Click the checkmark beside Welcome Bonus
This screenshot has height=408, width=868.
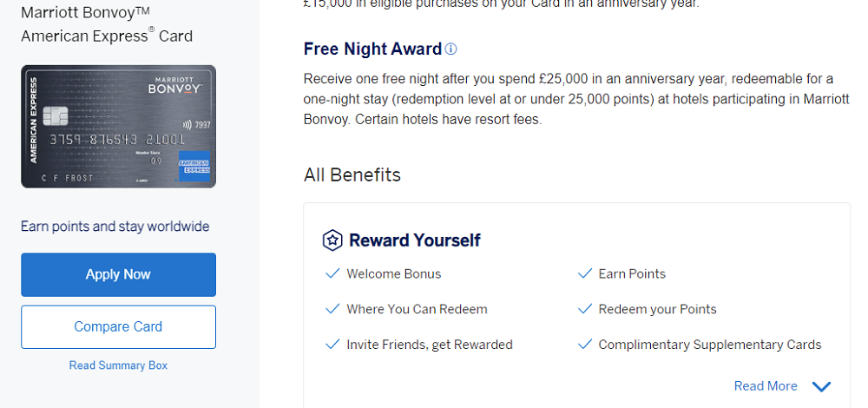[332, 273]
